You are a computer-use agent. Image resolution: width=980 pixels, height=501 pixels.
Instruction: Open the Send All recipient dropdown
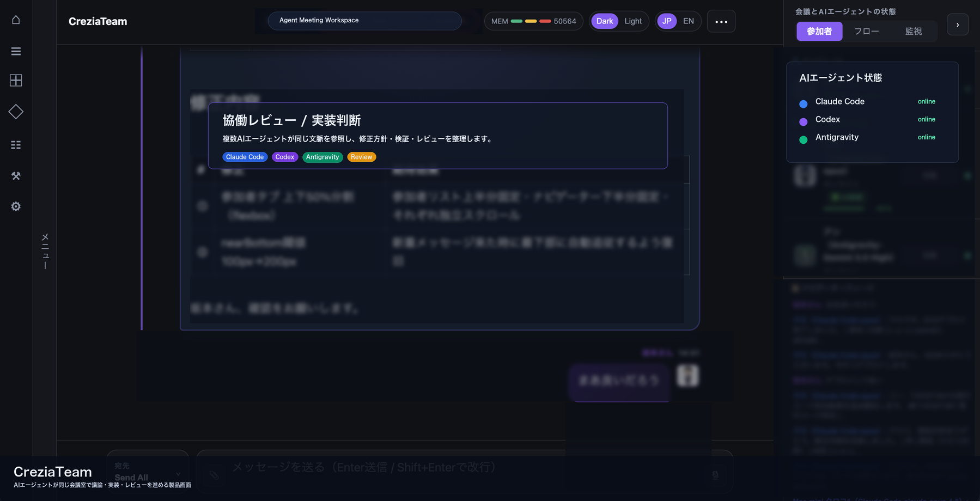coord(148,472)
